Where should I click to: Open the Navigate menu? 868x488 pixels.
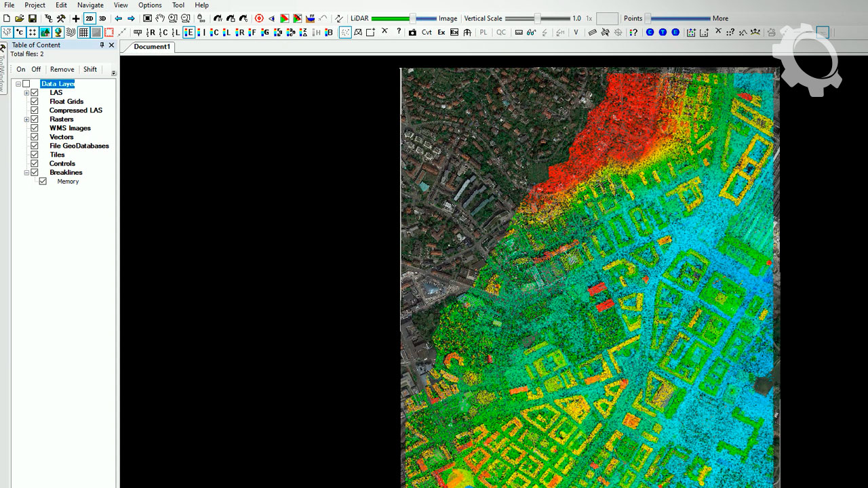pos(90,5)
